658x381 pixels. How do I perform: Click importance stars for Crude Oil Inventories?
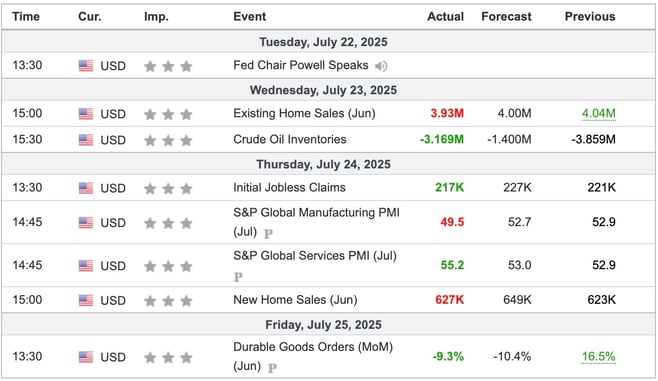tap(168, 140)
